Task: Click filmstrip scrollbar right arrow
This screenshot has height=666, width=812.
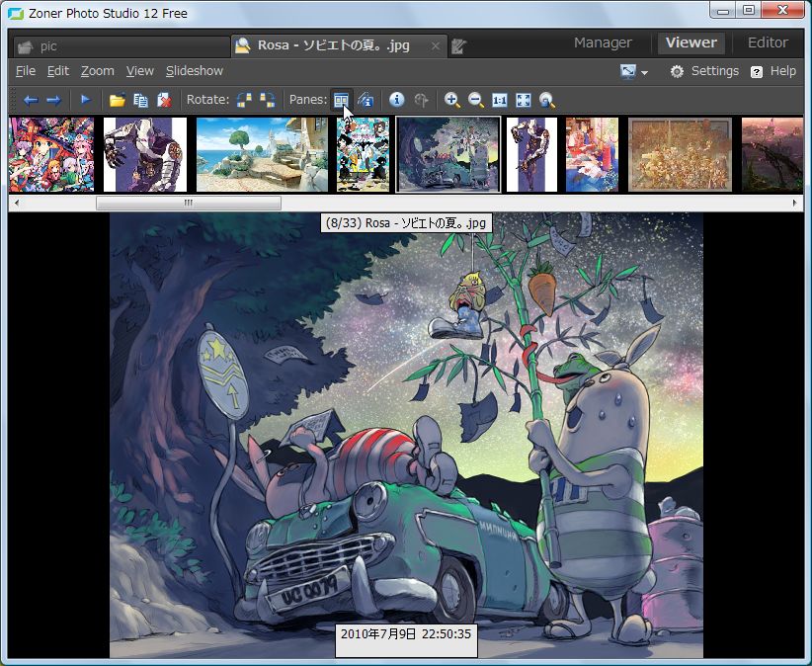Action: tap(795, 203)
